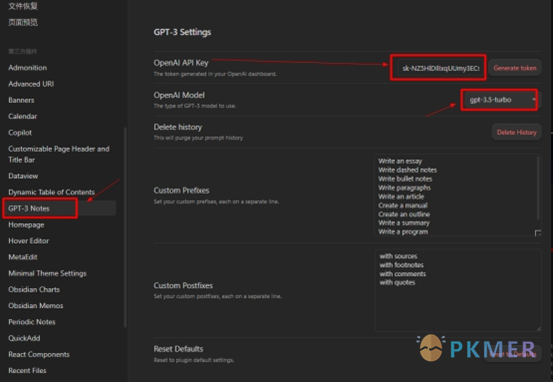This screenshot has height=382, width=553.
Task: Select the Banners settings entry
Action: 21,100
